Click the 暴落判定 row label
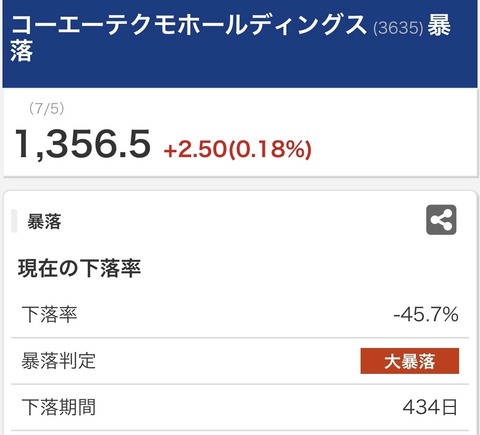 point(59,361)
